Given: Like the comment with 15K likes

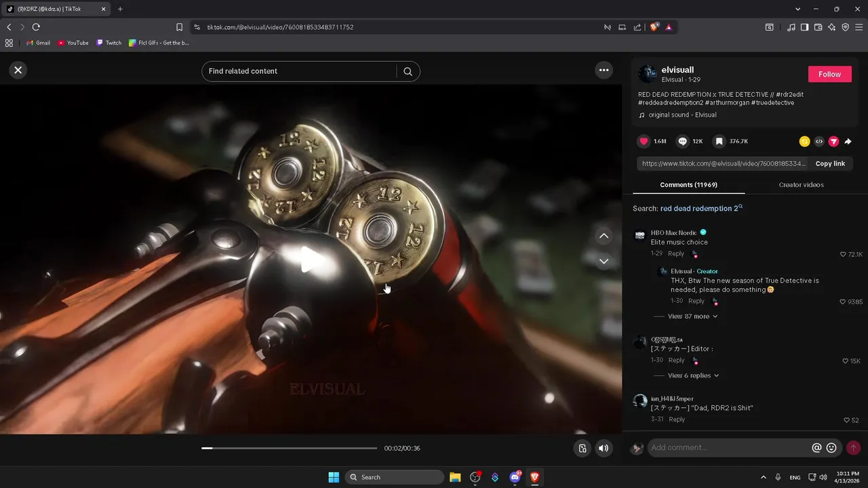Looking at the screenshot, I should (x=845, y=361).
